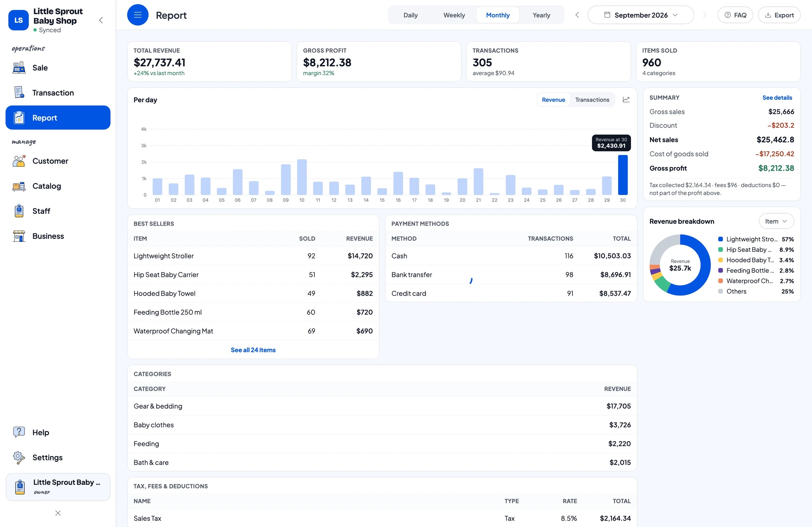Switch to the Daily period tab

click(x=410, y=15)
